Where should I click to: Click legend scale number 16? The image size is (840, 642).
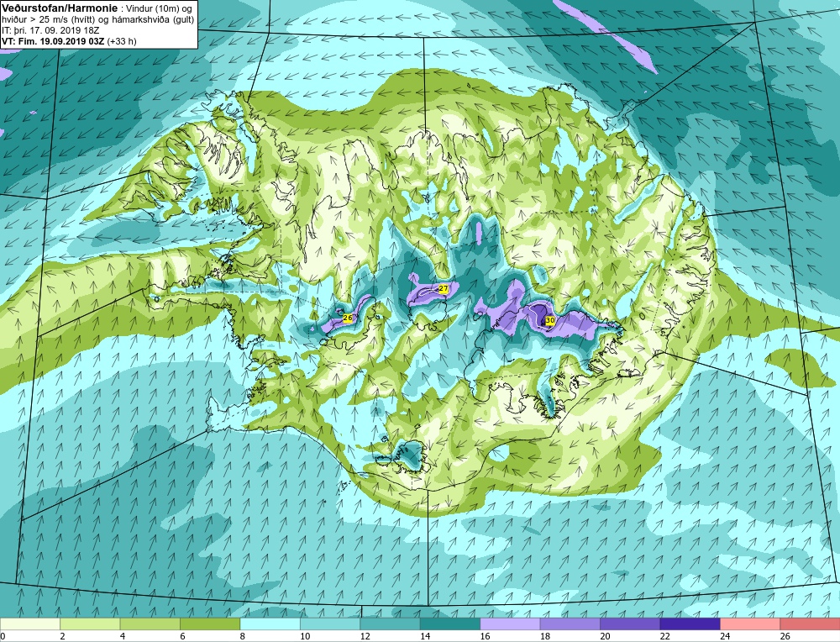coord(485,636)
